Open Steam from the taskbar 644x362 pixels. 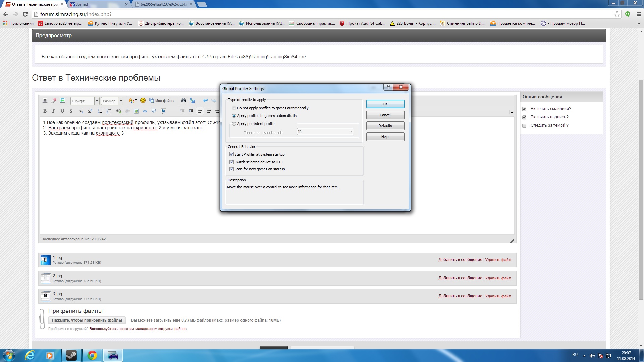[71, 355]
